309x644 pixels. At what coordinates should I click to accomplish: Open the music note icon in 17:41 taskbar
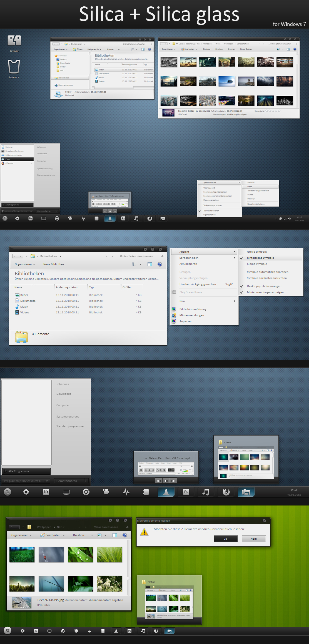point(206,492)
